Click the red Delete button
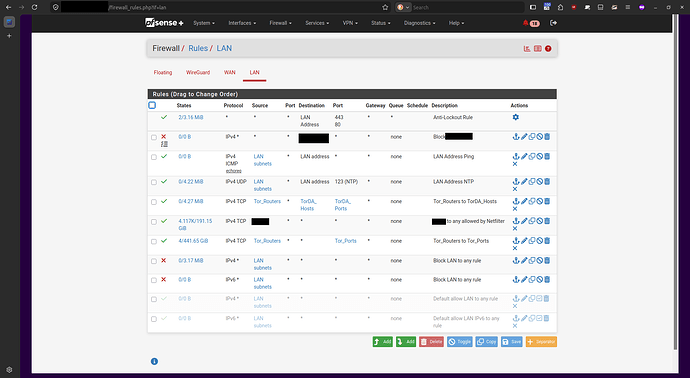The height and width of the screenshot is (378, 690). click(431, 341)
